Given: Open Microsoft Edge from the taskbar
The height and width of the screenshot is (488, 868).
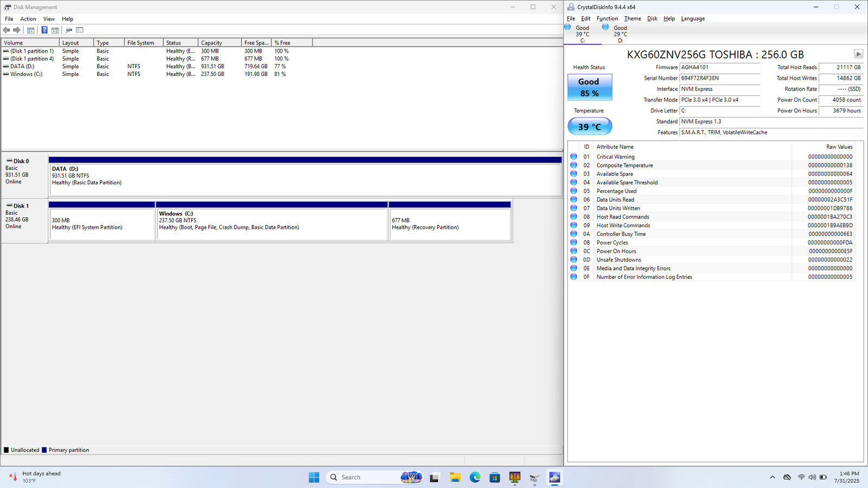Looking at the screenshot, I should click(475, 477).
